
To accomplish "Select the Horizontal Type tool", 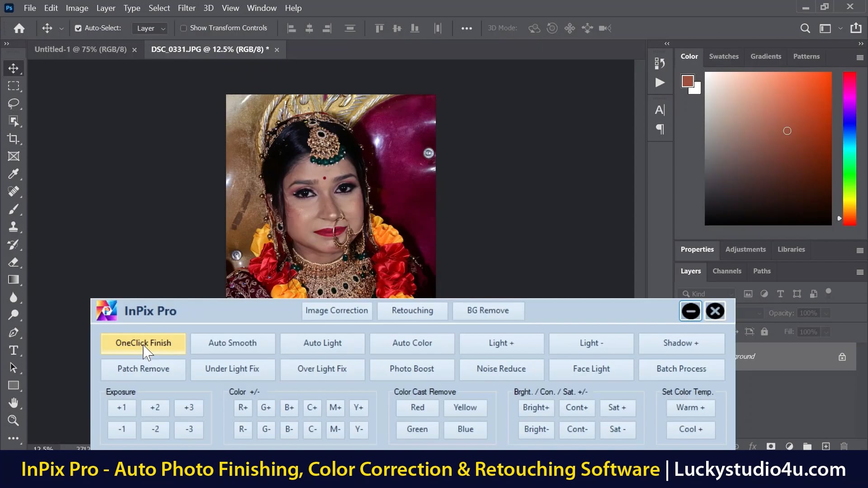I will point(14,350).
